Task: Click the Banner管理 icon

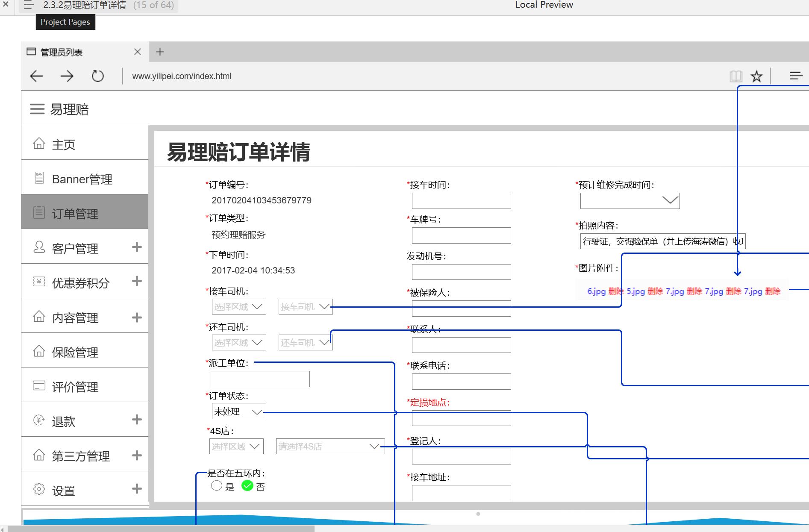Action: (x=39, y=178)
